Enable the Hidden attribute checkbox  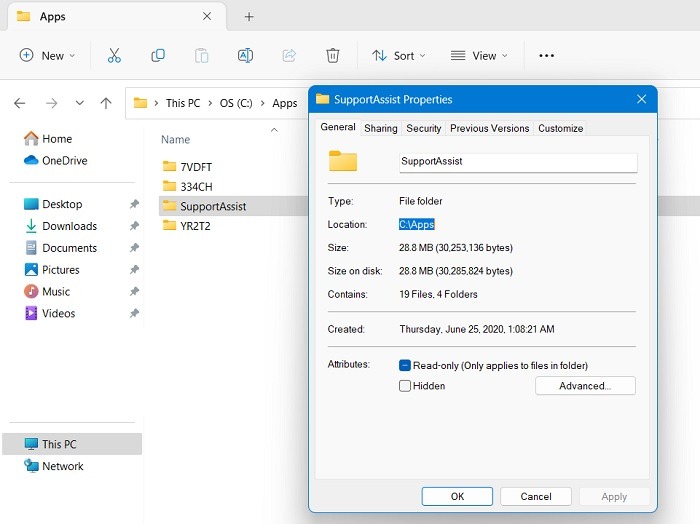(405, 386)
